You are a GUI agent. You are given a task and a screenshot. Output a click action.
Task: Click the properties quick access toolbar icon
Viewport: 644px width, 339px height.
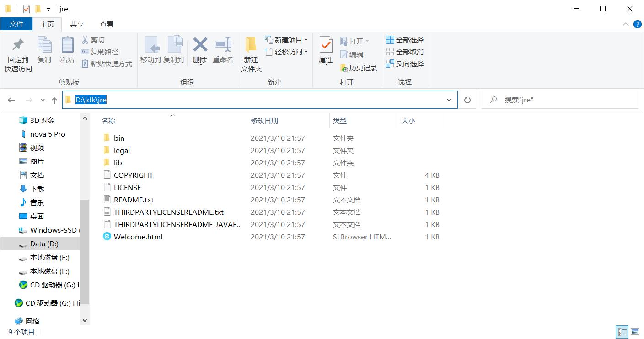click(27, 9)
